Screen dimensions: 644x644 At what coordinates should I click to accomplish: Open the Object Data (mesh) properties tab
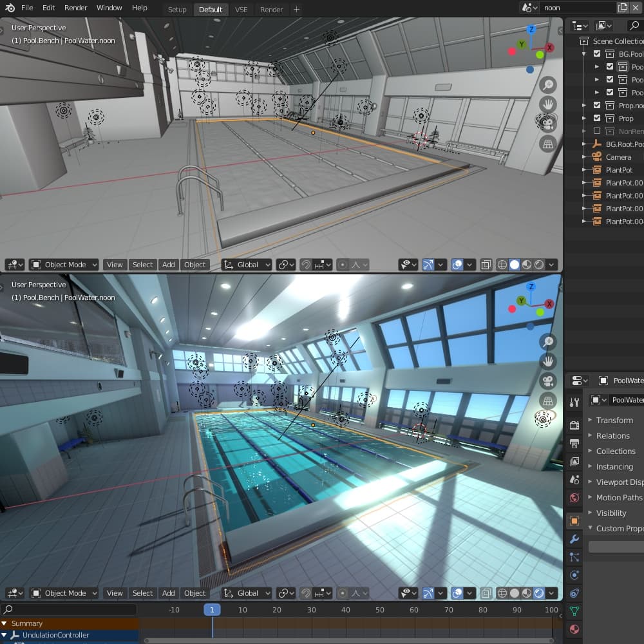574,611
